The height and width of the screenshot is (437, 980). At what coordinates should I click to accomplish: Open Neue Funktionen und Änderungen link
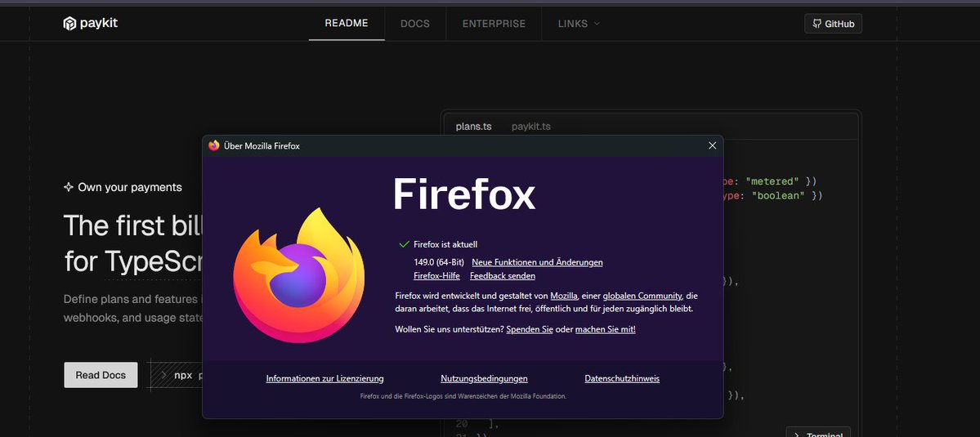537,262
